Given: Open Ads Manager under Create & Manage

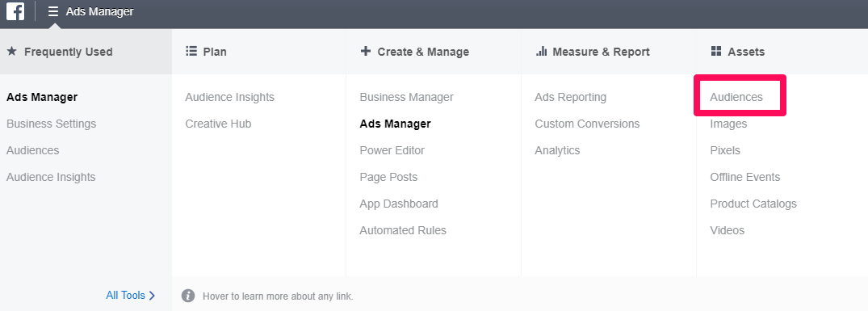Looking at the screenshot, I should point(396,124).
